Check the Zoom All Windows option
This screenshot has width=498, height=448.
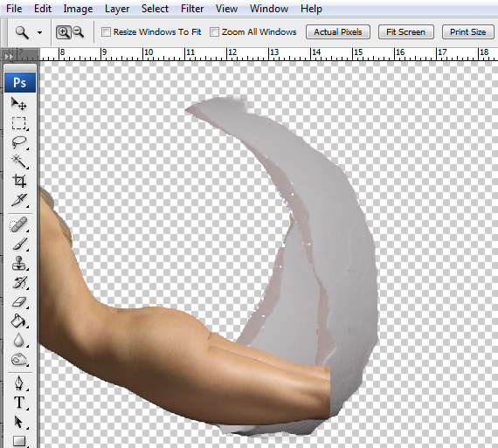[214, 32]
